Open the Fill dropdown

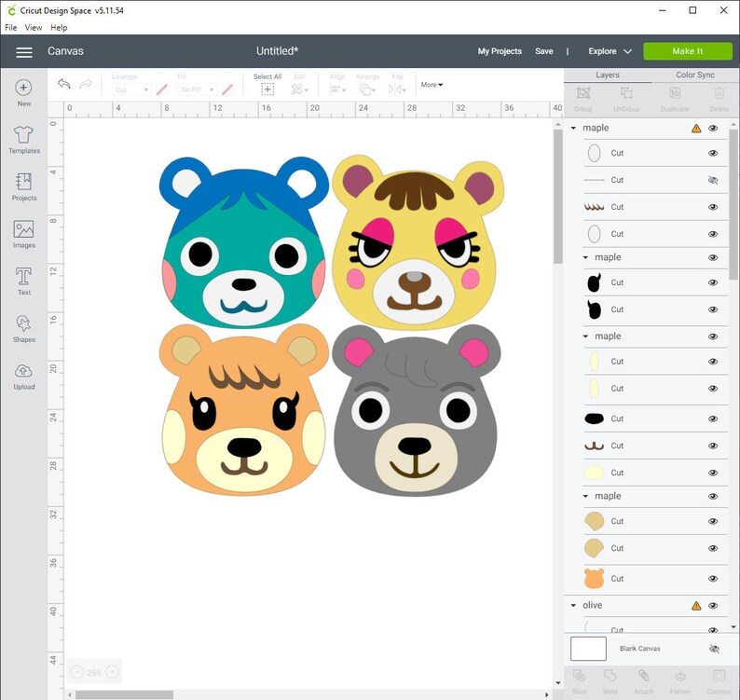tap(198, 89)
